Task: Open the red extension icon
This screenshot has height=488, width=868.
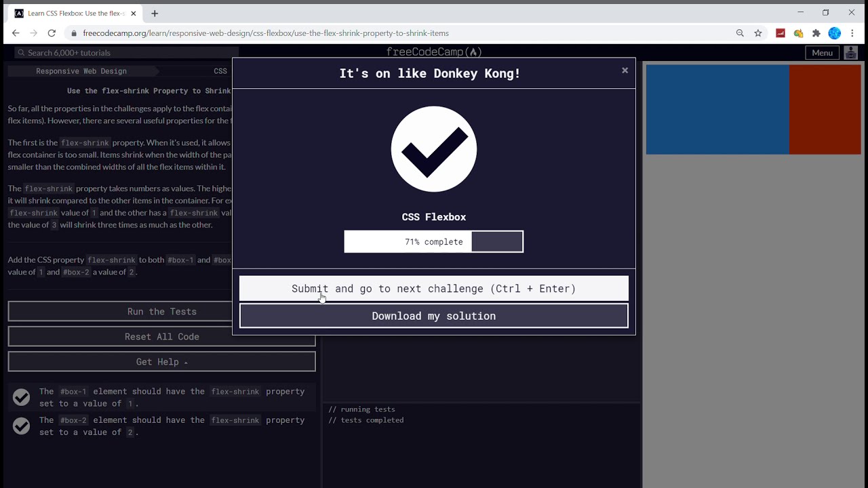Action: (781, 33)
